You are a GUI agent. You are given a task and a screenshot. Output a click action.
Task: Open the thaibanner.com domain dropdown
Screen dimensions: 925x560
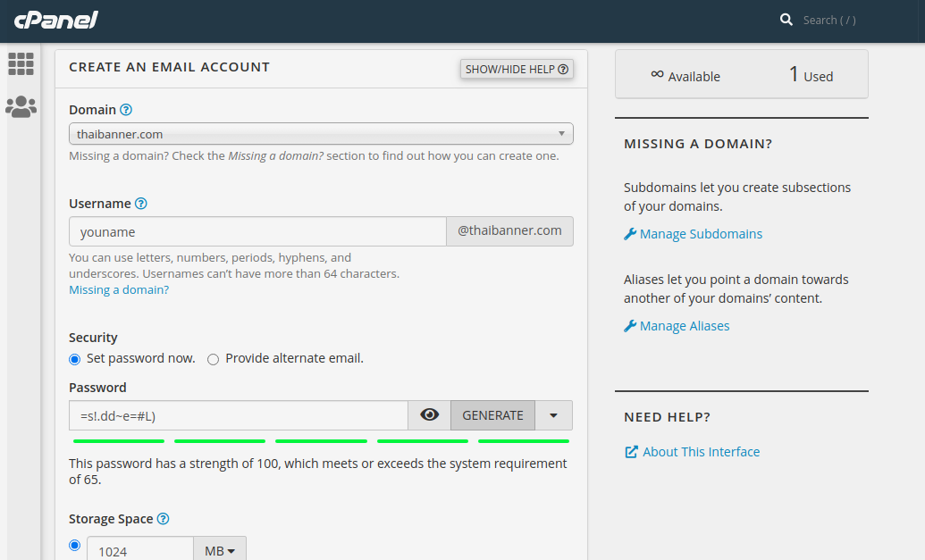321,134
